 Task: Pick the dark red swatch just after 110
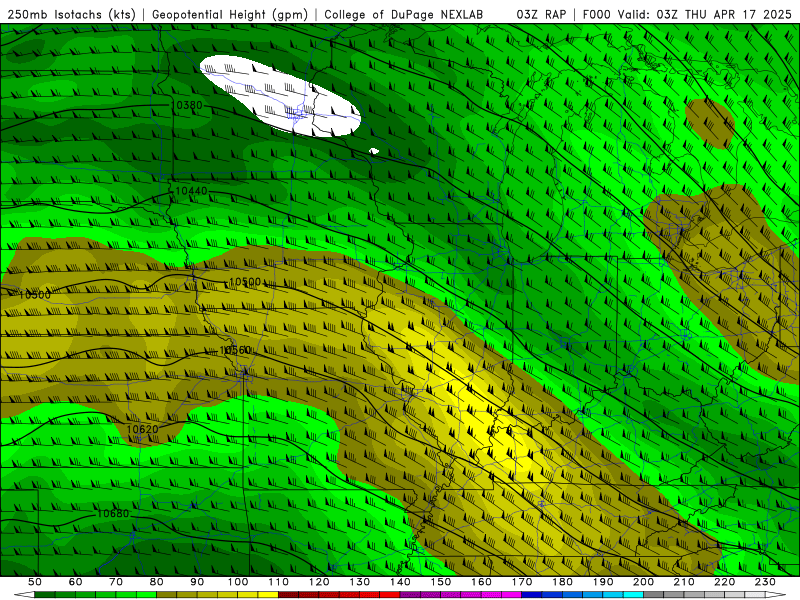288,595
